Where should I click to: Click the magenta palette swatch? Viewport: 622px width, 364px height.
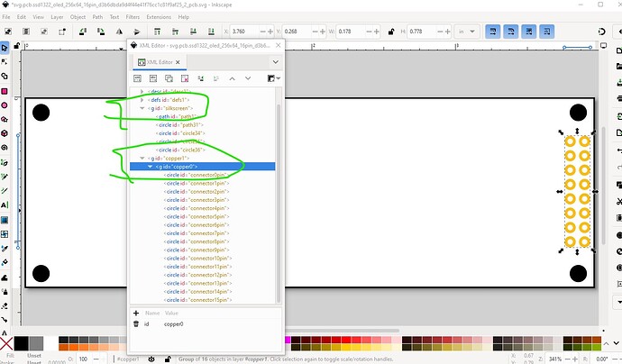tap(288, 340)
